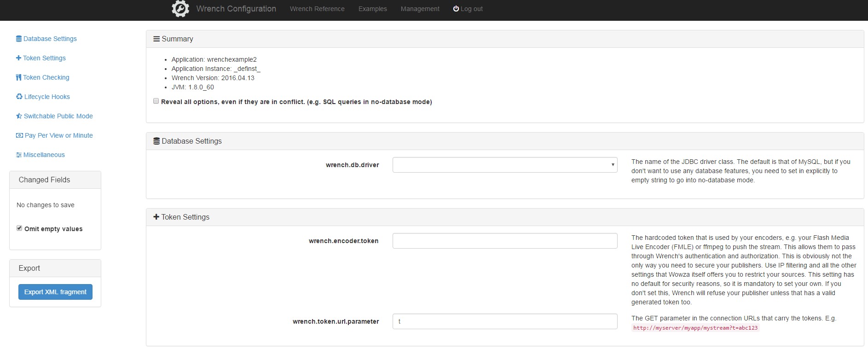
Task: Click the Miscellaneous sliders icon
Action: [19, 155]
